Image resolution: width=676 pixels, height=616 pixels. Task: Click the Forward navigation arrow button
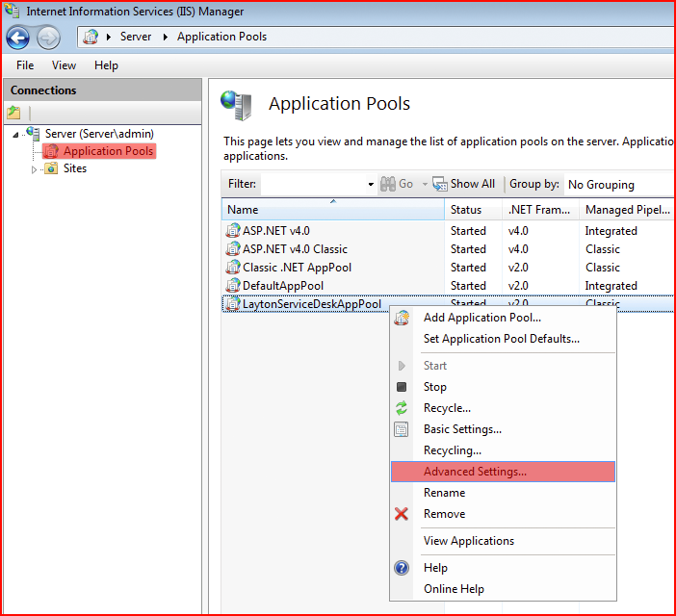[x=48, y=38]
